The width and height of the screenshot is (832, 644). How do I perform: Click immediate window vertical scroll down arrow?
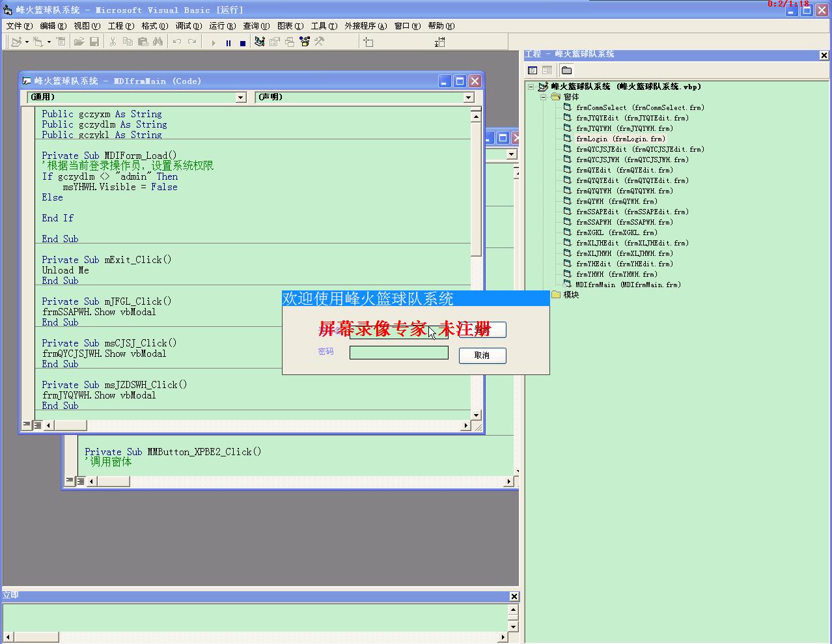[x=513, y=626]
